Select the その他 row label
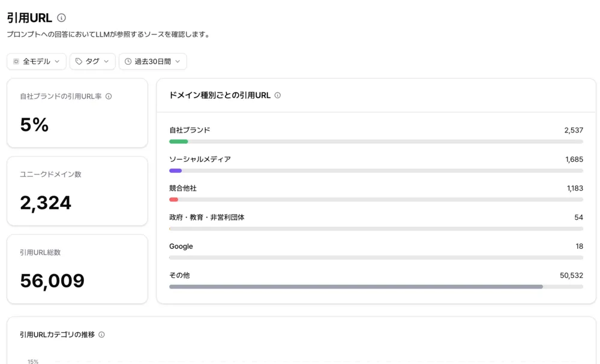The image size is (600, 364). [179, 275]
